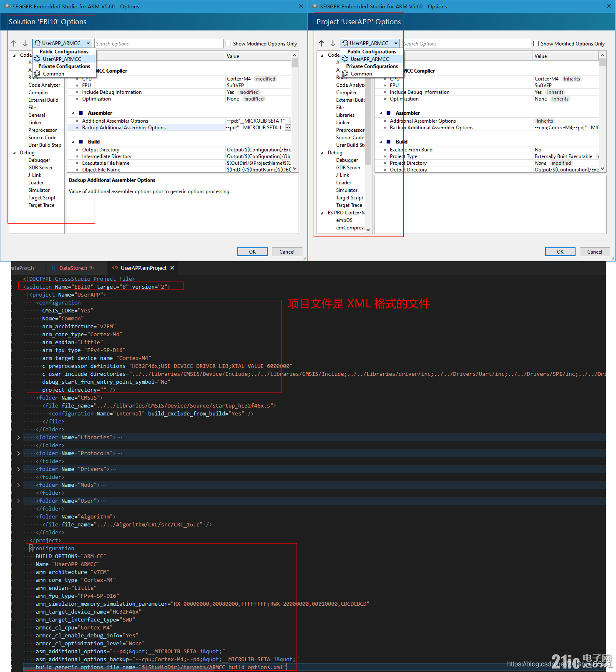Enable Show Modified Options Only in Solution dialog
616x672 pixels.
coord(228,44)
